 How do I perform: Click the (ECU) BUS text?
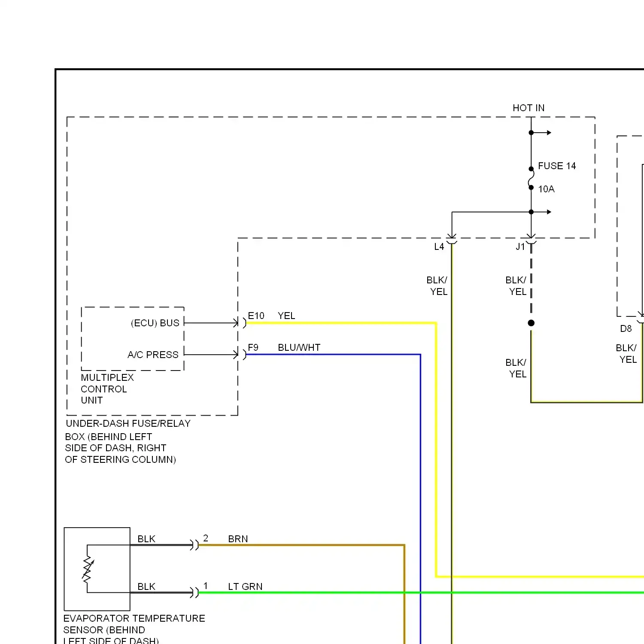pyautogui.click(x=155, y=323)
